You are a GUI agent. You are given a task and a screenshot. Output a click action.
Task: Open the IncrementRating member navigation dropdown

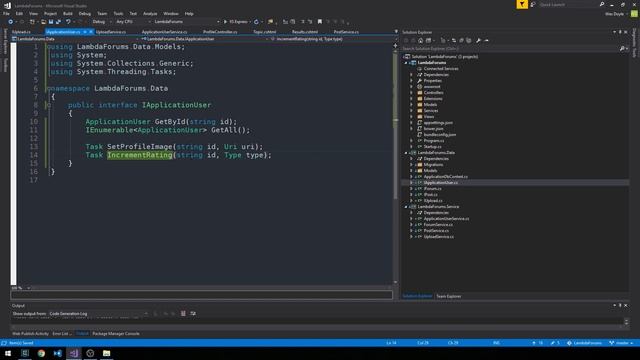tap(331, 39)
